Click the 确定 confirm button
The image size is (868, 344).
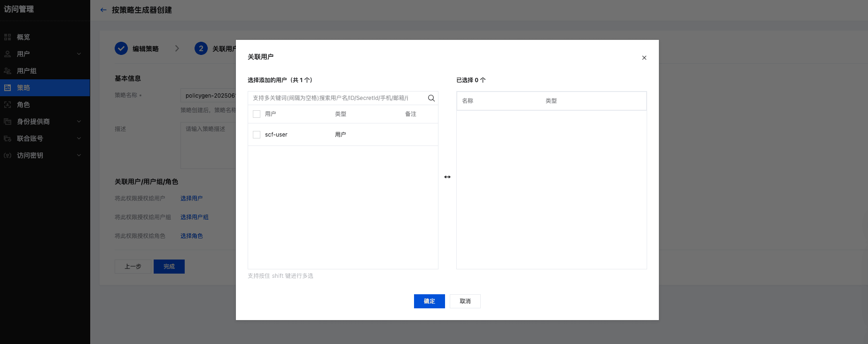tap(429, 301)
